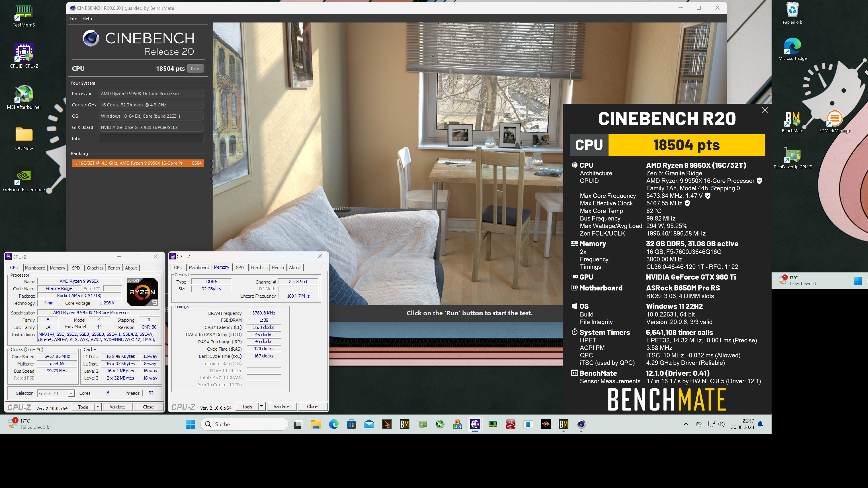Switch to Mainboard tab in left CPU-Z
Image resolution: width=868 pixels, height=488 pixels.
35,268
